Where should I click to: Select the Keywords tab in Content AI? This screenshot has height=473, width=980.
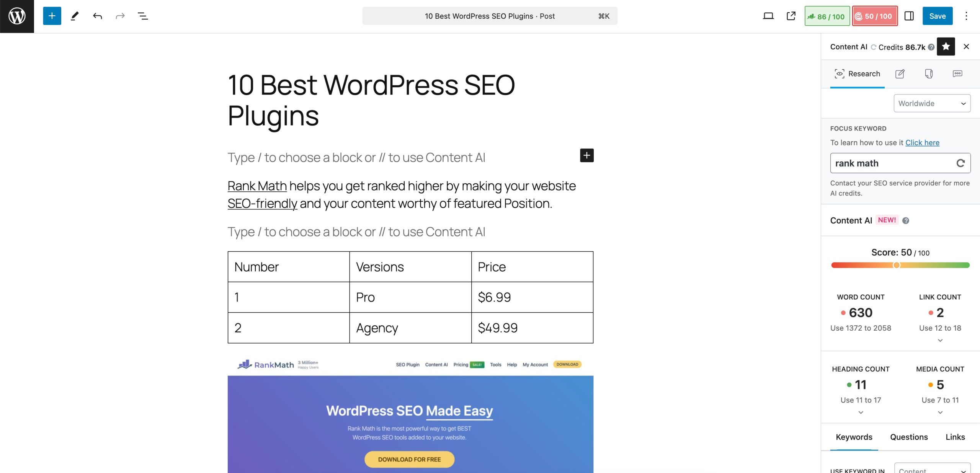tap(854, 437)
